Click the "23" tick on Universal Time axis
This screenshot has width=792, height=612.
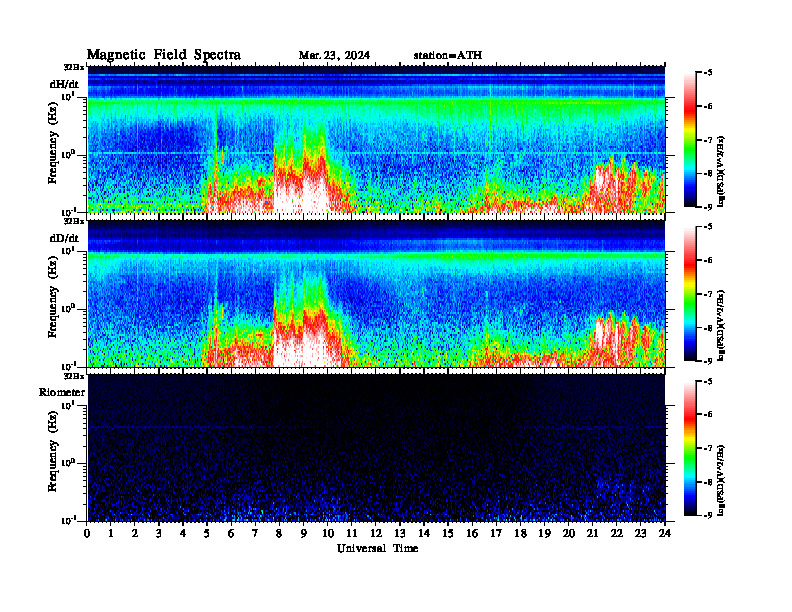pyautogui.click(x=640, y=533)
